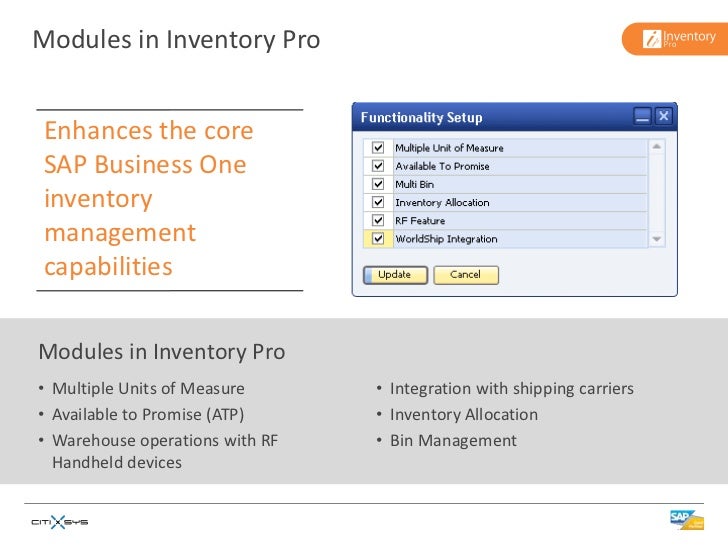Click the SAP partner logo
The height and width of the screenshot is (546, 728).
687,520
